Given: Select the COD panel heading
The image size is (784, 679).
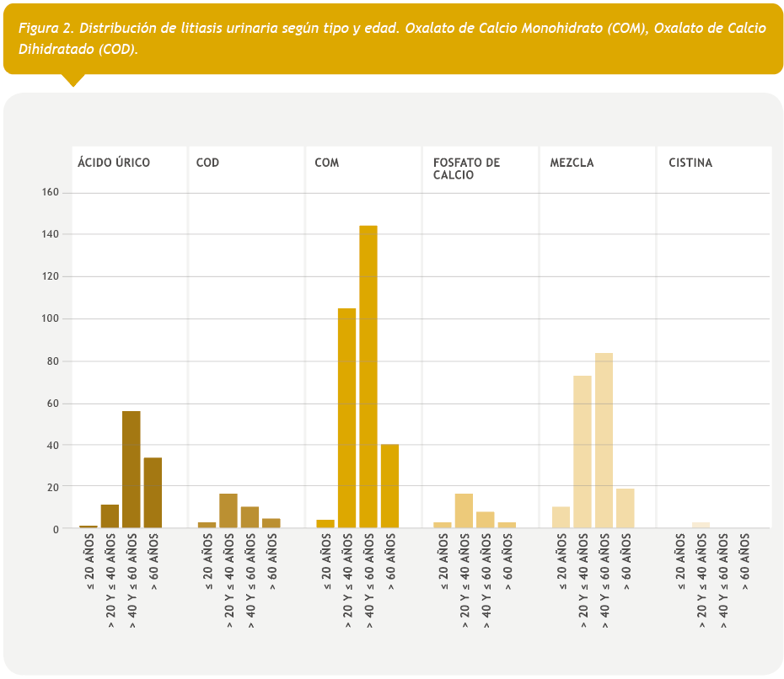Looking at the screenshot, I should click(x=207, y=163).
